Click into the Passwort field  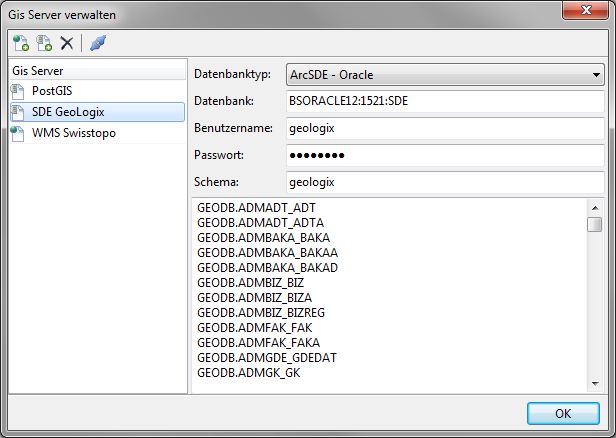(445, 156)
